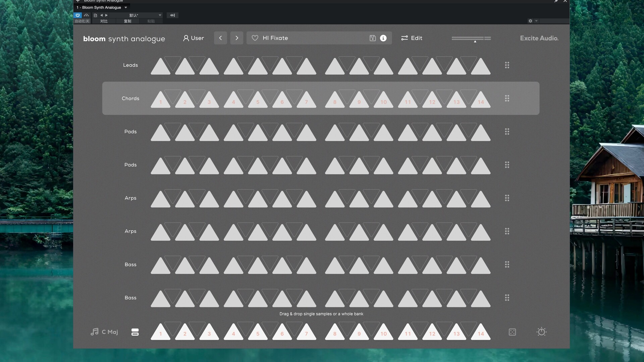
Task: Click the automation mode icon beside power
Action: (87, 15)
